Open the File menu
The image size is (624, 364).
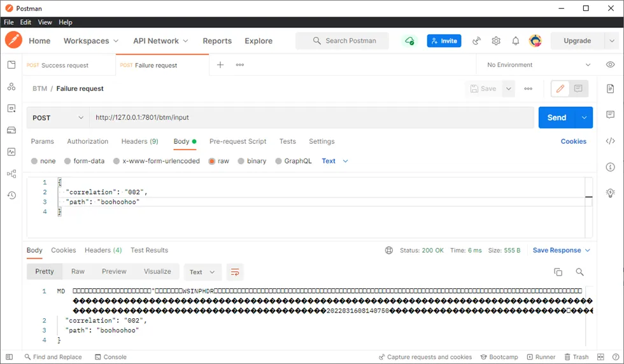(x=9, y=22)
